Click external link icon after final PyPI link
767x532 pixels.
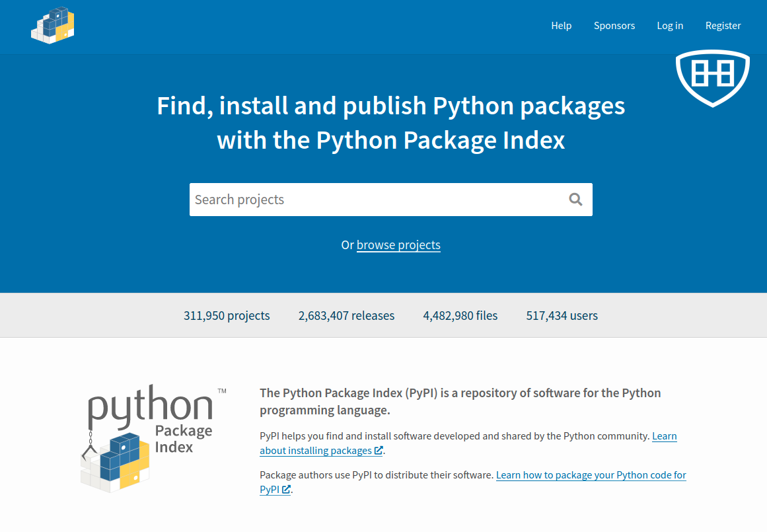pyautogui.click(x=286, y=490)
